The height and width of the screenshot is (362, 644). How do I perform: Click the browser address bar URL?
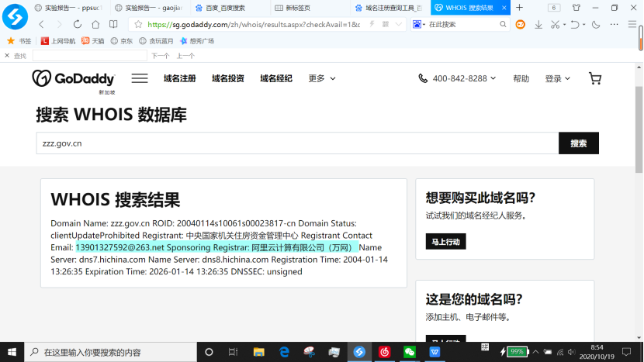coord(254,24)
